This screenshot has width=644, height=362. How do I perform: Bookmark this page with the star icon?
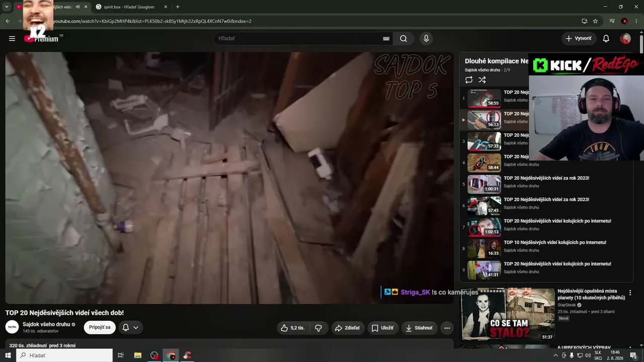pyautogui.click(x=595, y=21)
